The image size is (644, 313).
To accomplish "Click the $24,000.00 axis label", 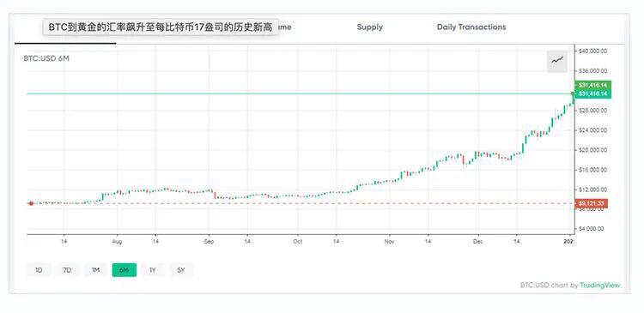I will [592, 130].
